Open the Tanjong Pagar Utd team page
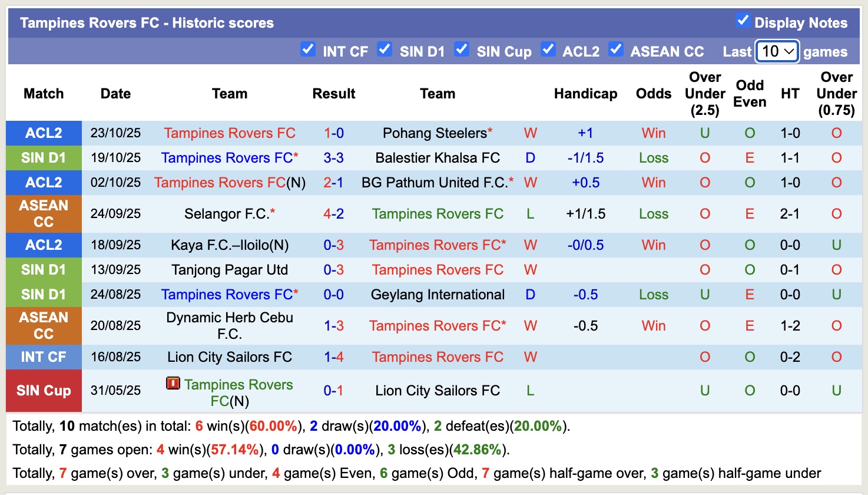 (230, 270)
